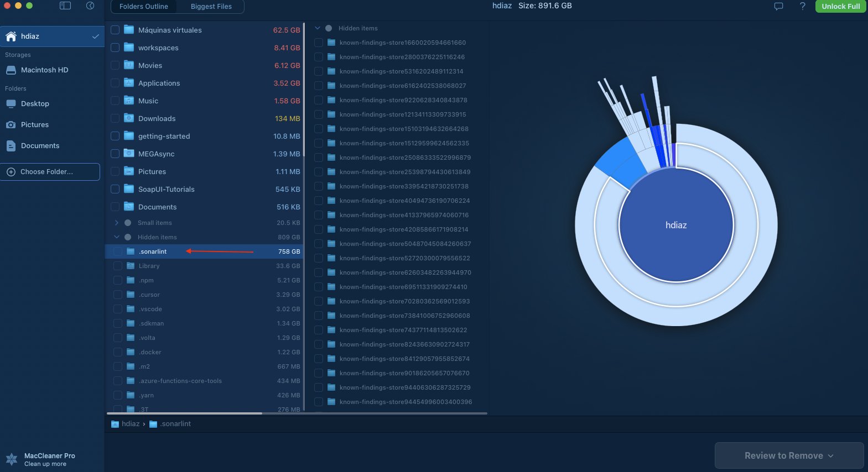The image size is (868, 472).
Task: Open the Review to Remove dropdown
Action: [789, 455]
